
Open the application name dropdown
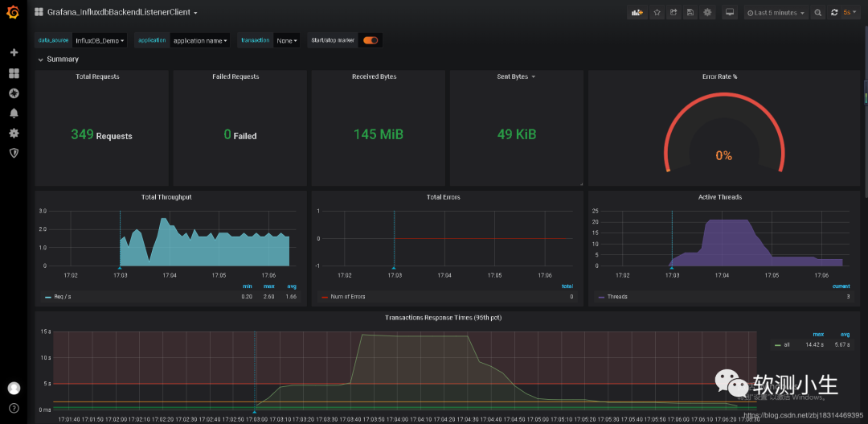tap(200, 40)
